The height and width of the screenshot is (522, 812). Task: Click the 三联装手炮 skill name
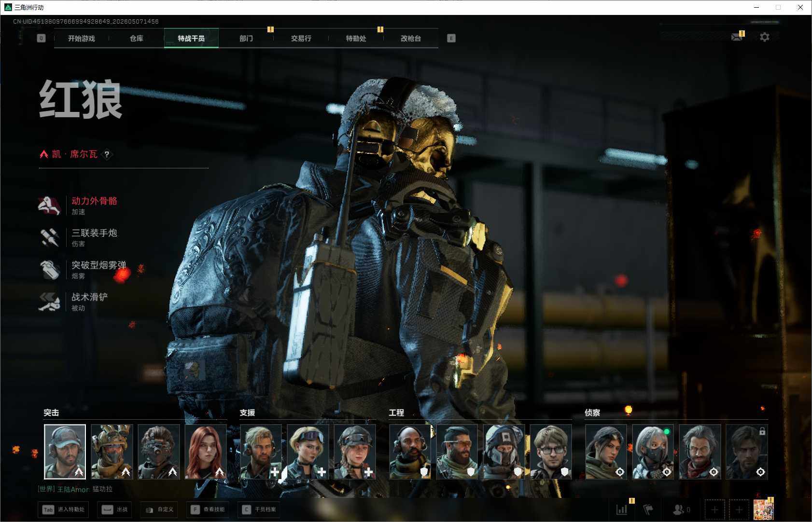click(95, 233)
